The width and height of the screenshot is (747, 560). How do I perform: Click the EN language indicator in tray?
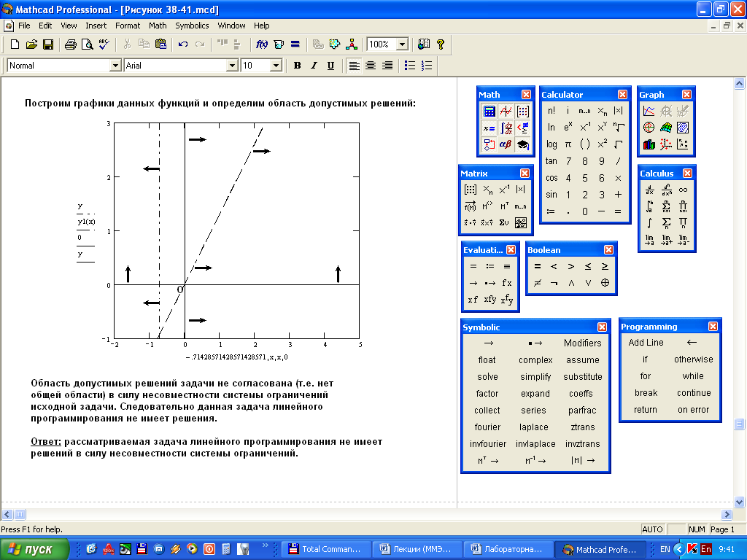coord(665,550)
